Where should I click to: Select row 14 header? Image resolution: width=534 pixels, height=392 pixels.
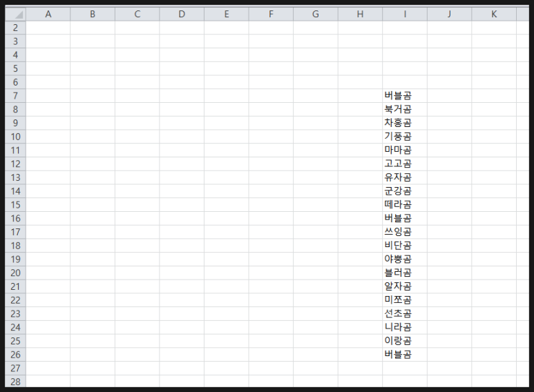(15, 191)
